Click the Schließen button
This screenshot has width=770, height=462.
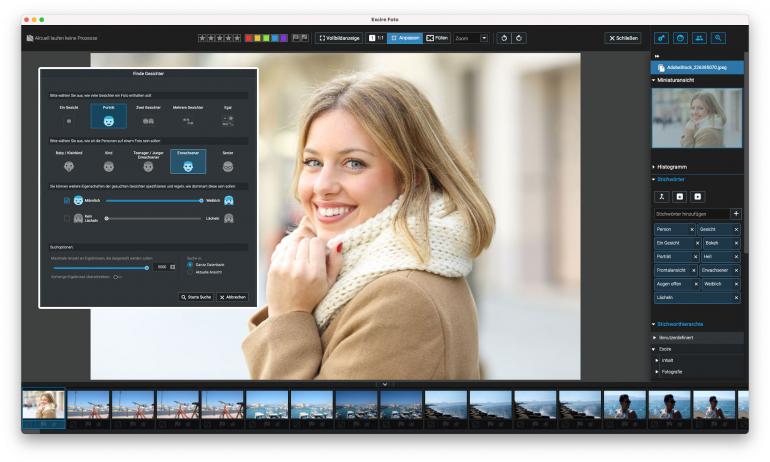coord(623,38)
